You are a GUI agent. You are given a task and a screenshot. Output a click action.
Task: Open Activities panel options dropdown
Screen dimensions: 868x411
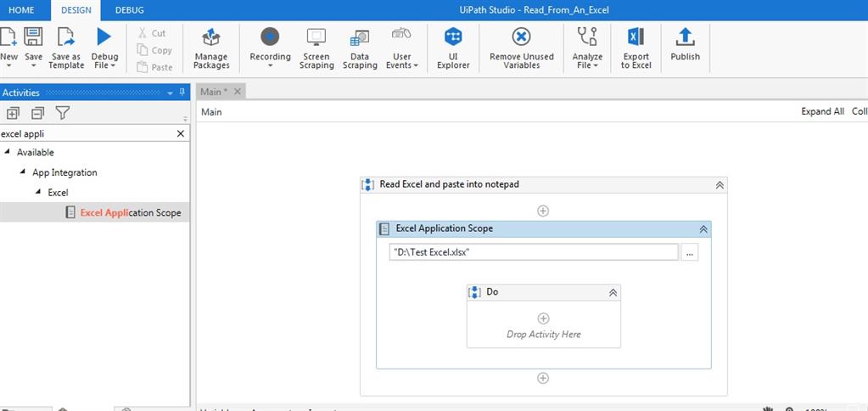[171, 93]
